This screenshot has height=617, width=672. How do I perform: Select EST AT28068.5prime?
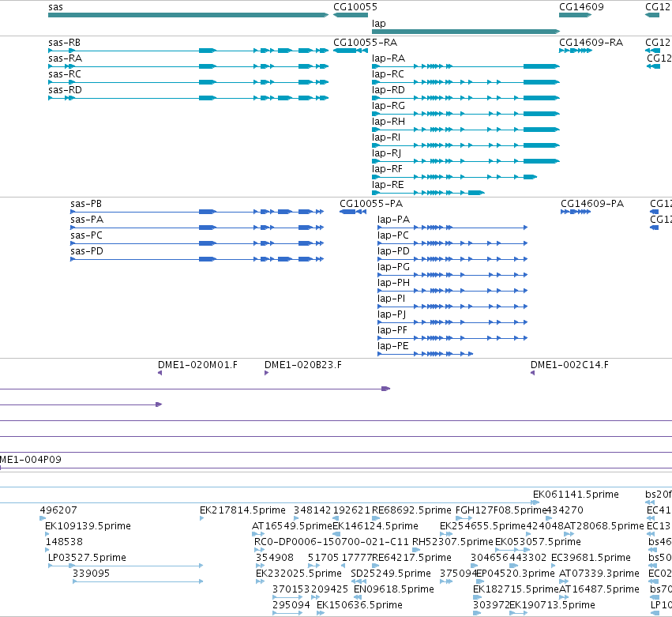point(569,534)
